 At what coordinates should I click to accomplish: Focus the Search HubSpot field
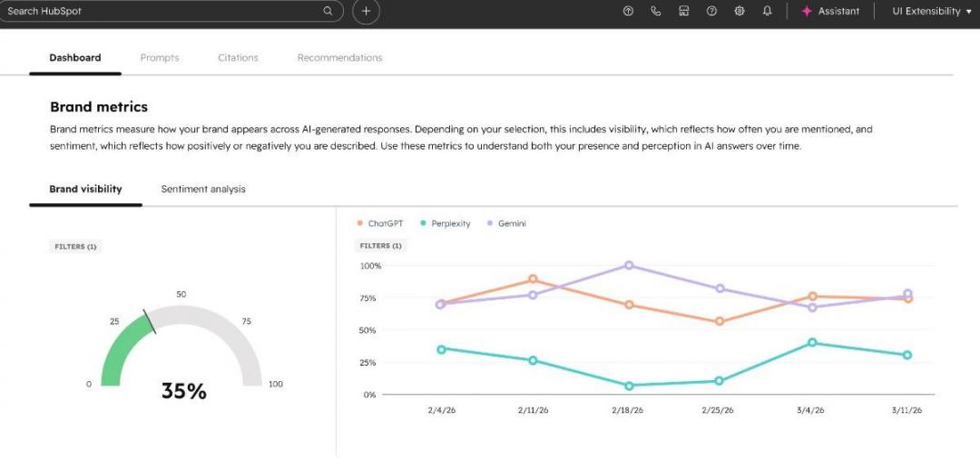click(170, 11)
